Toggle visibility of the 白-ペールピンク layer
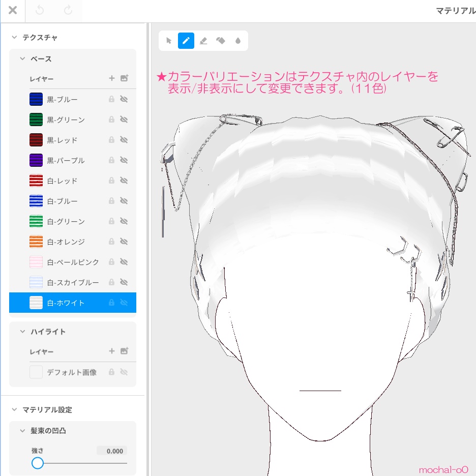 pyautogui.click(x=124, y=262)
